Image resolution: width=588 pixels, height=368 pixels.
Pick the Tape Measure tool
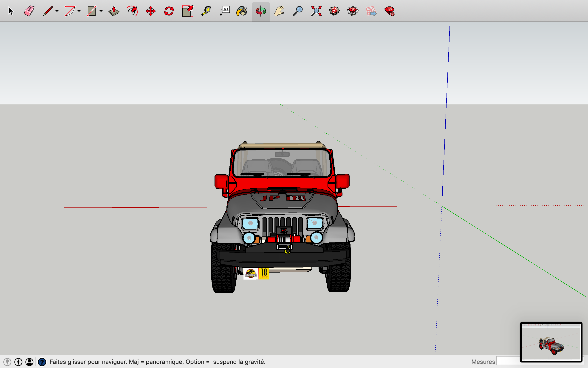[x=206, y=11]
